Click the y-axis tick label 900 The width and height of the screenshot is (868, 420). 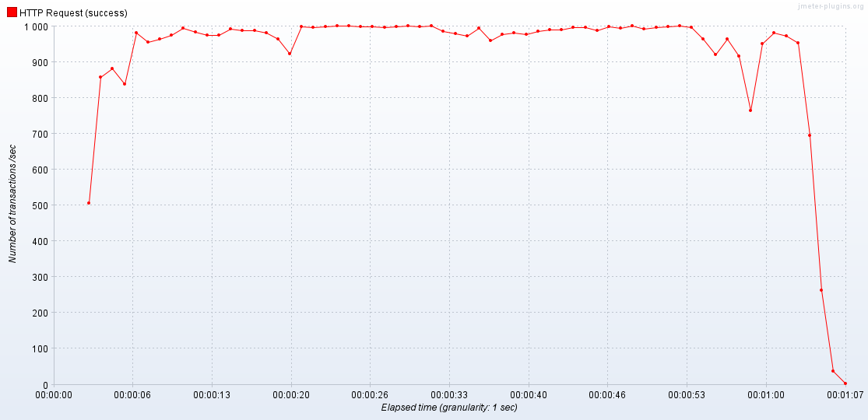(x=41, y=62)
